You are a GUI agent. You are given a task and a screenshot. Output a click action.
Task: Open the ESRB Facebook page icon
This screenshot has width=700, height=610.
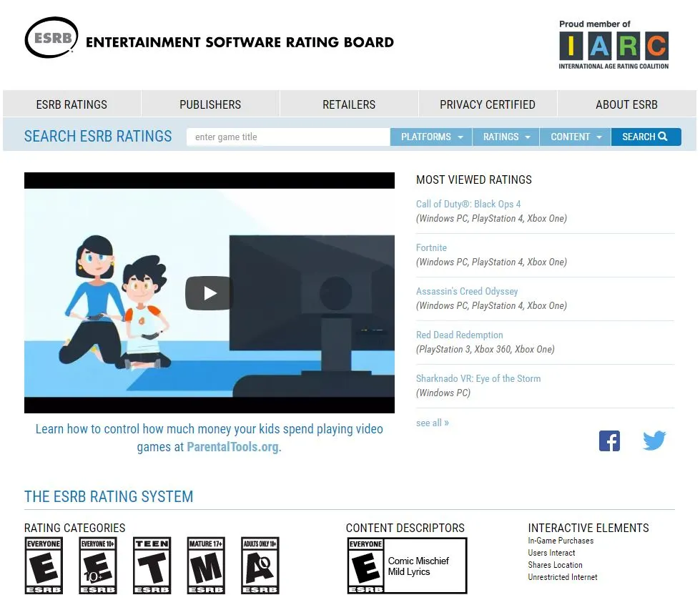[609, 441]
